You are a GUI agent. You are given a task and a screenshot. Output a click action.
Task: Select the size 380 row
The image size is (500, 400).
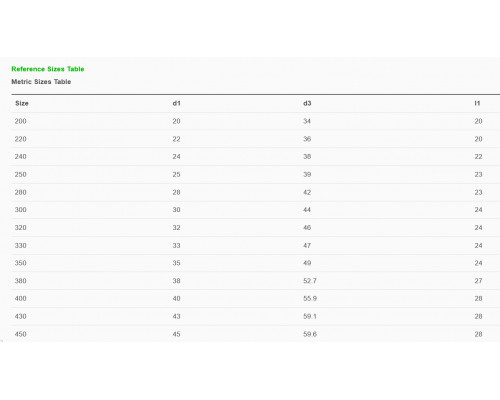pyautogui.click(x=256, y=281)
